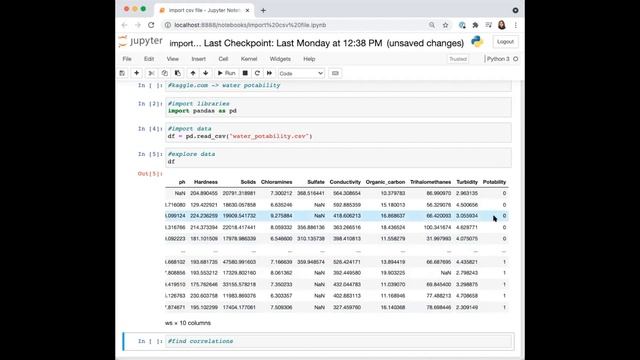Click the Hardness value 204.890455
The height and width of the screenshot is (360, 640).
[x=204, y=193]
